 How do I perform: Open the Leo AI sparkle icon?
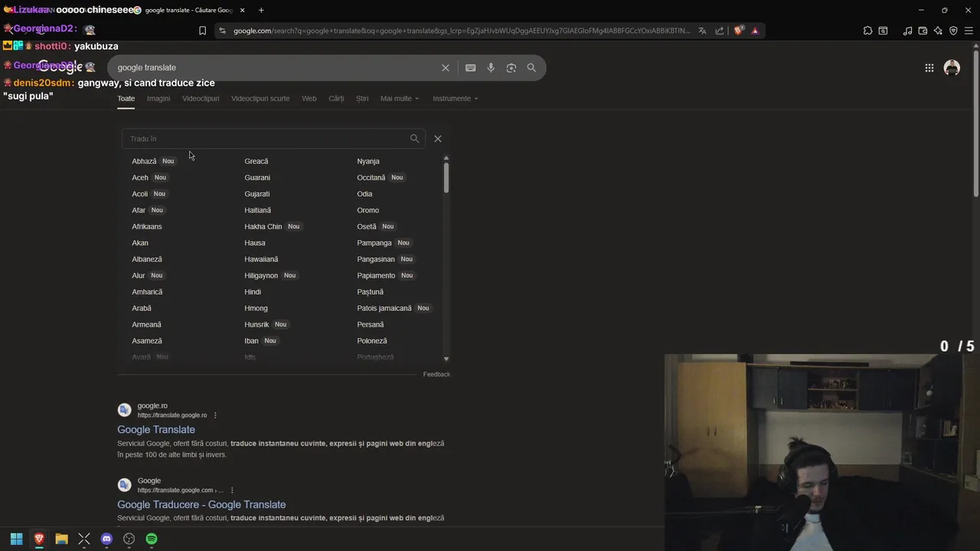pos(938,31)
